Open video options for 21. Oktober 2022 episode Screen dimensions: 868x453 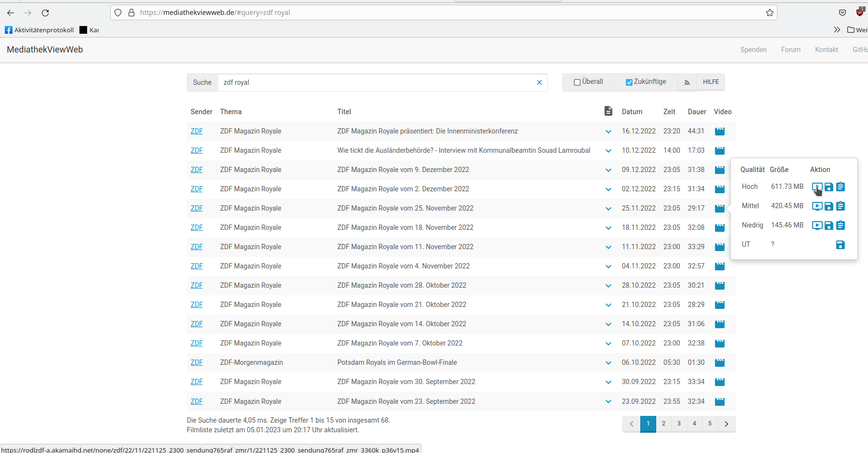click(720, 305)
